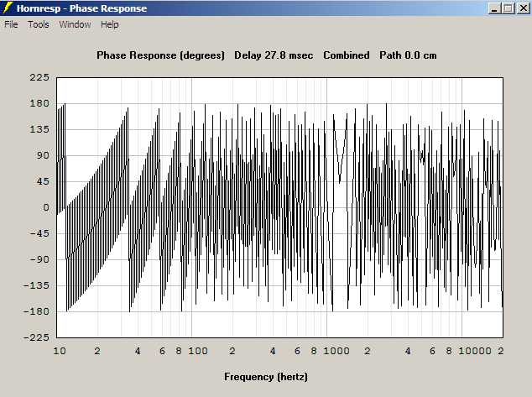Click the 45 y-axis value
This screenshot has width=532, height=397.
click(x=43, y=181)
